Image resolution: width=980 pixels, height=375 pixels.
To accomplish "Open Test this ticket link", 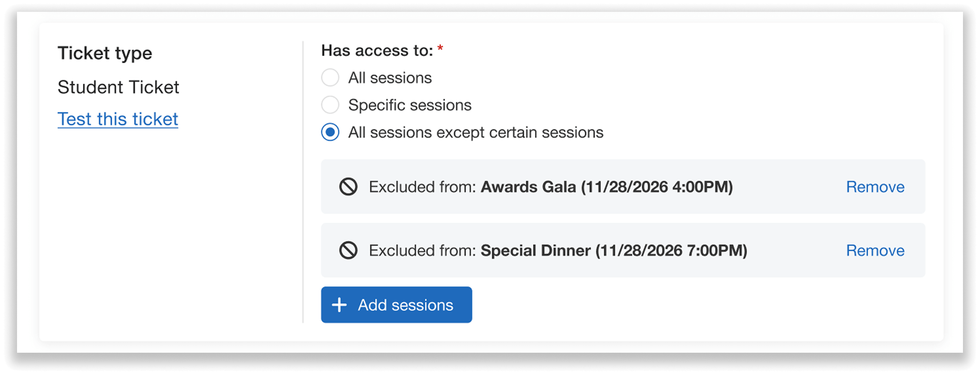I will point(117,119).
